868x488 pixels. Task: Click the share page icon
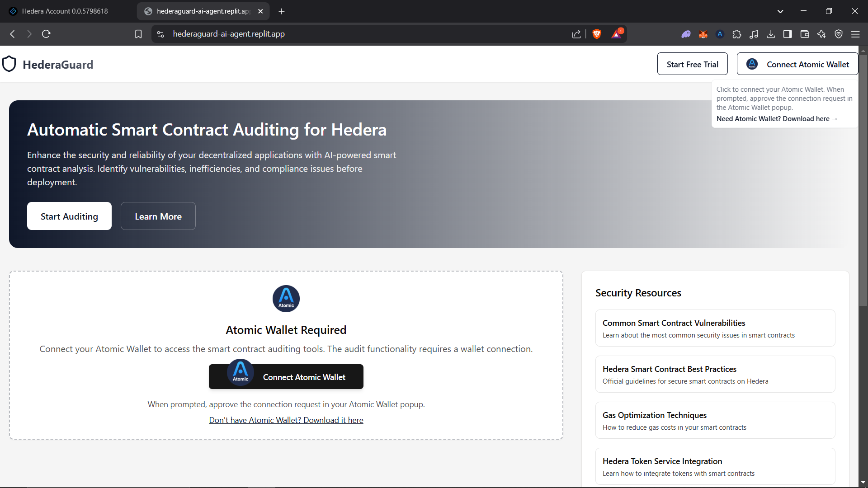tap(576, 34)
